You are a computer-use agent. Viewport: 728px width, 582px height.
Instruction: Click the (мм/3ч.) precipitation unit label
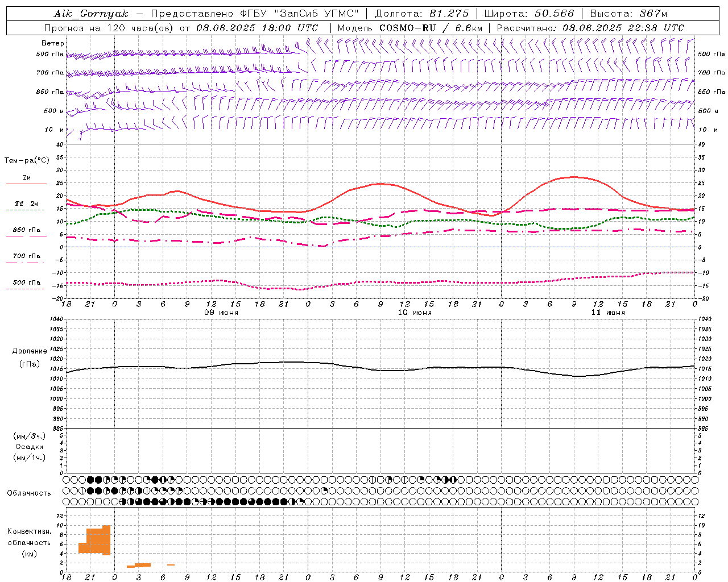coord(30,436)
